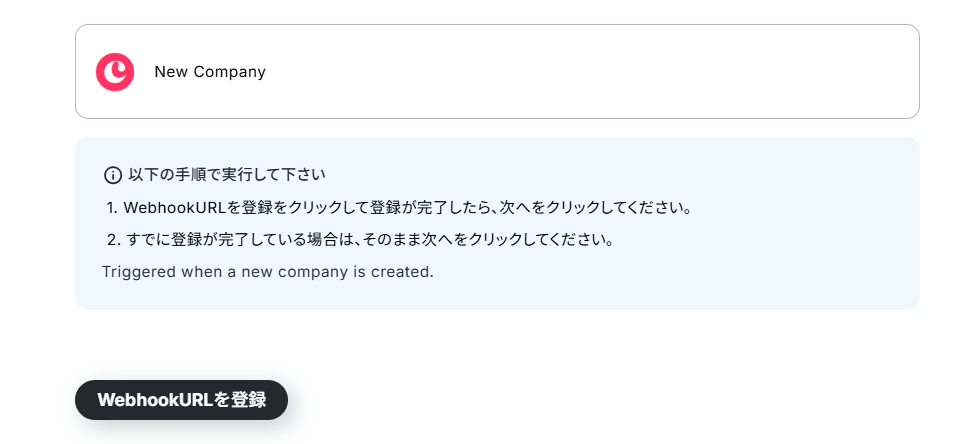Screen dimensions: 960x444
Task: Select the New Company trigger card
Action: (497, 72)
